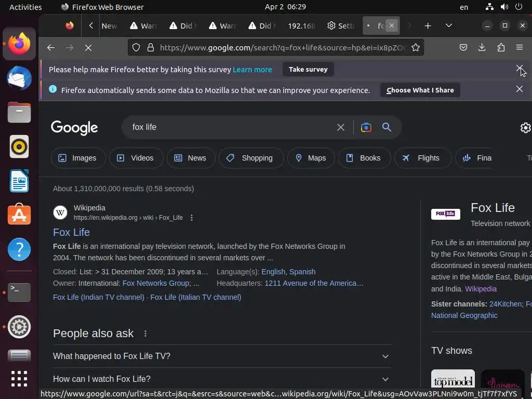Stop loading the page
532x399 pixels.
click(x=88, y=48)
